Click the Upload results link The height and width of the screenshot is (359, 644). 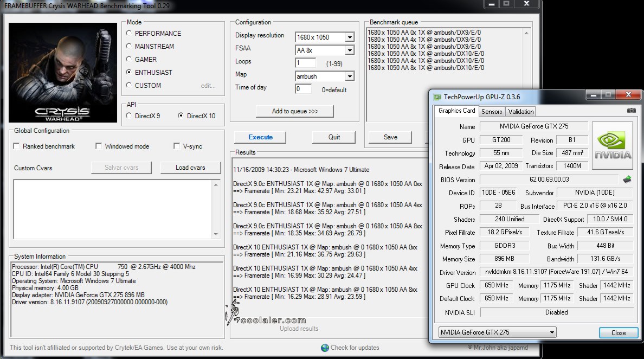(x=299, y=329)
